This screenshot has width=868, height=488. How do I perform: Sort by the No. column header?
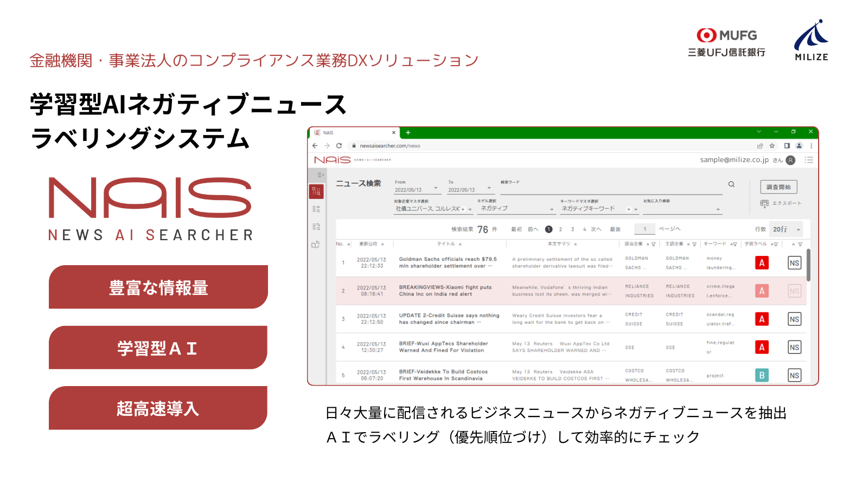point(343,244)
